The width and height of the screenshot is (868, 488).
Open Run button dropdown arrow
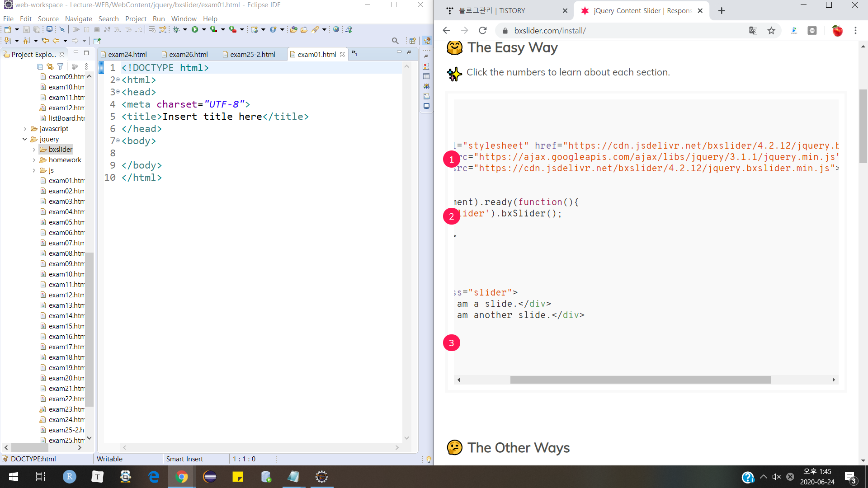tap(204, 30)
